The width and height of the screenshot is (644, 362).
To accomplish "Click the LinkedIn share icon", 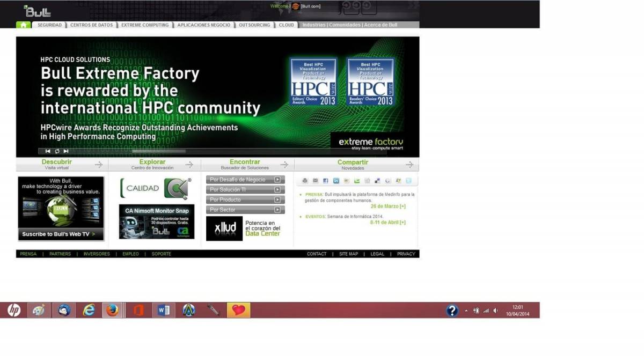I will click(x=336, y=181).
